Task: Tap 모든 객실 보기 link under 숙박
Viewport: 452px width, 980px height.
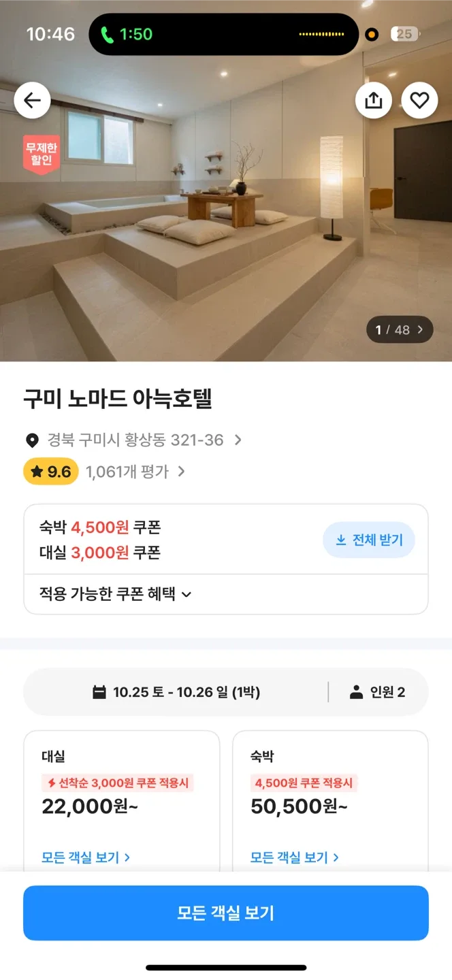Action: [295, 857]
